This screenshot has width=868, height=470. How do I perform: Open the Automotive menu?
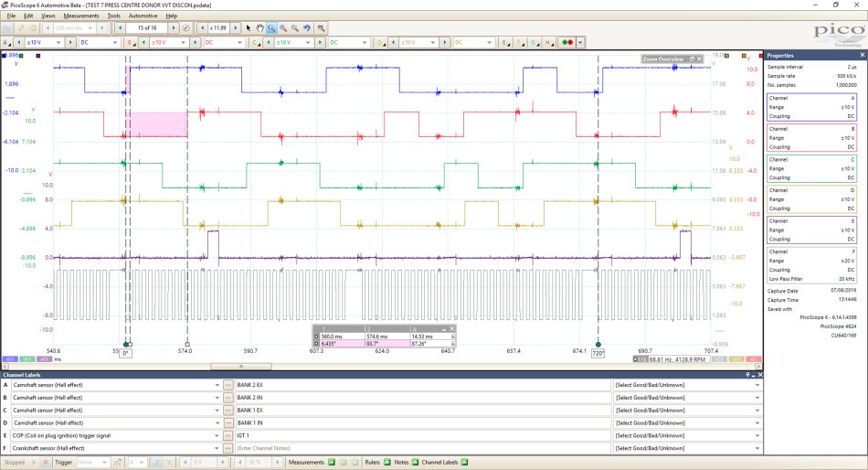coord(143,16)
